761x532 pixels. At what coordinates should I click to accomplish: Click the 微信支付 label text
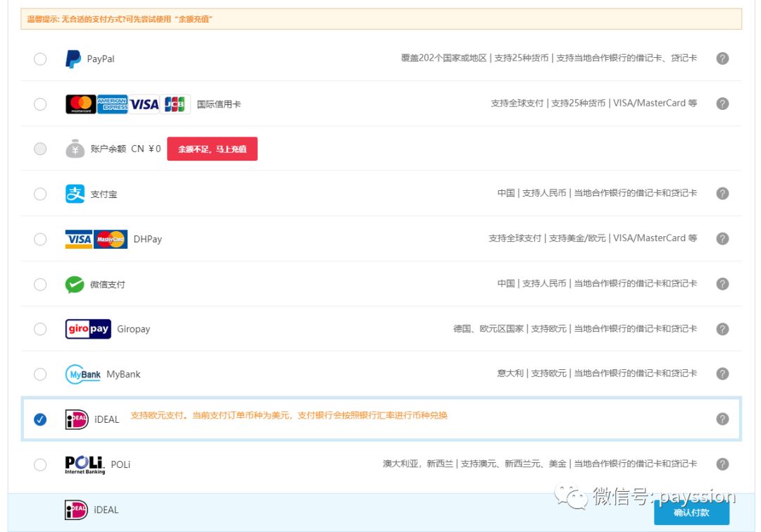click(107, 285)
